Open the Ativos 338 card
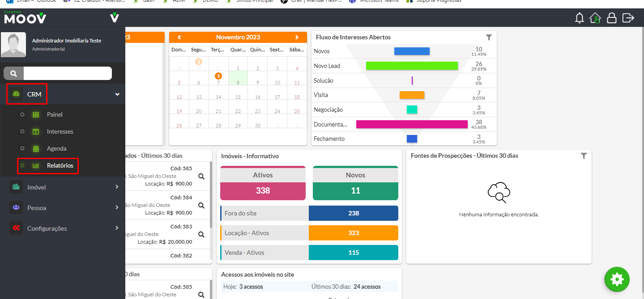This screenshot has width=644, height=299. (263, 183)
